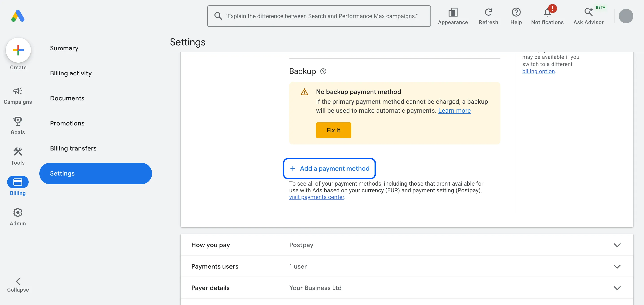Click the Google Ads logo
This screenshot has height=305, width=644.
pyautogui.click(x=18, y=16)
